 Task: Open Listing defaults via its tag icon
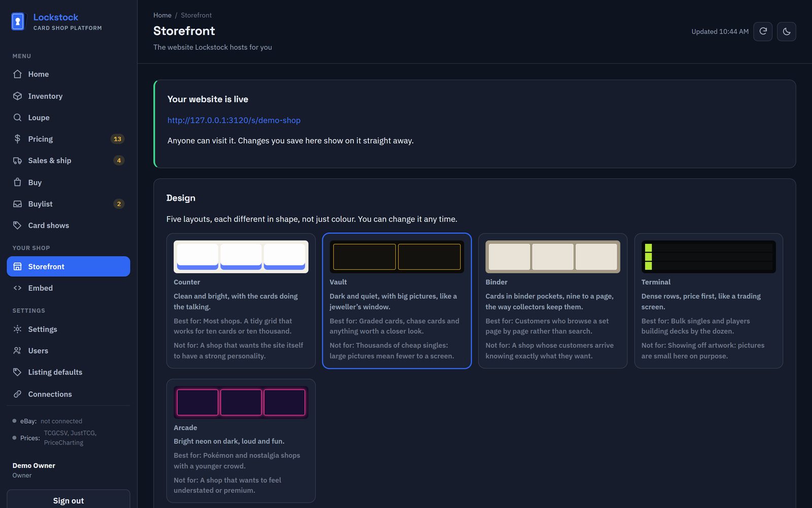click(17, 372)
